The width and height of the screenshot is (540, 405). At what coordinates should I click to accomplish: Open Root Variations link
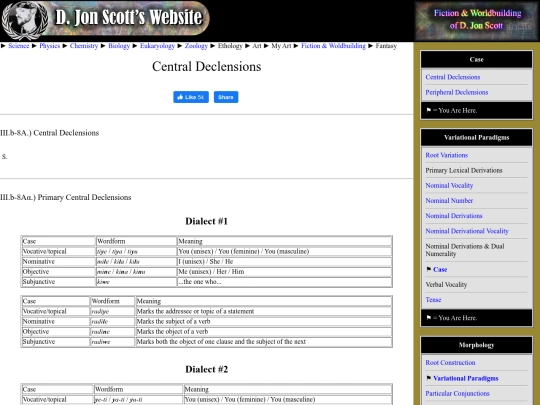(447, 155)
